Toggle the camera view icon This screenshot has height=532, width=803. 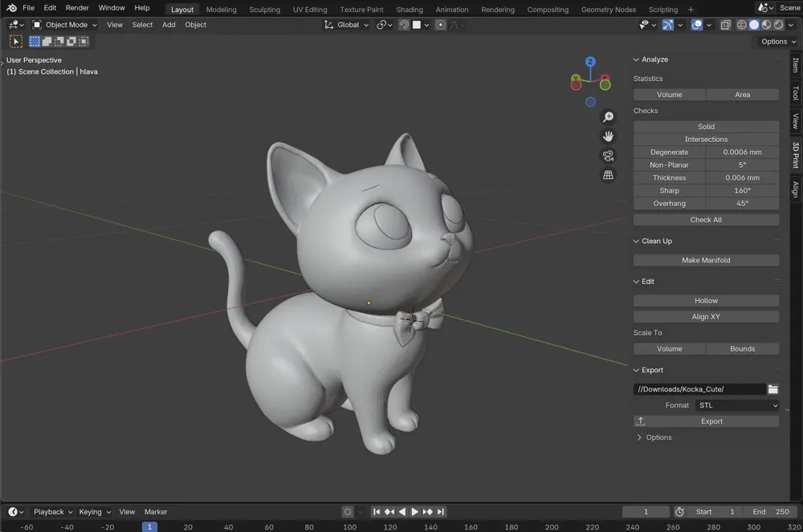point(608,156)
